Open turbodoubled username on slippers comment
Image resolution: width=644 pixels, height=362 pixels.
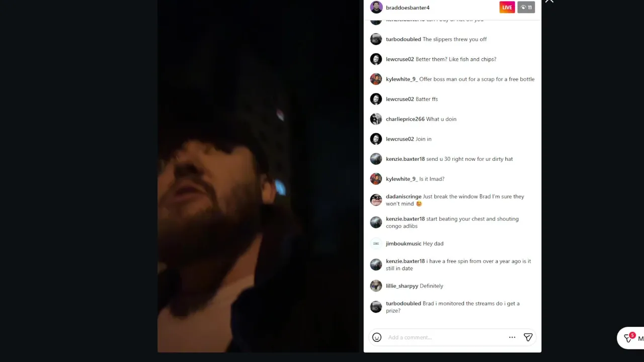(x=404, y=39)
